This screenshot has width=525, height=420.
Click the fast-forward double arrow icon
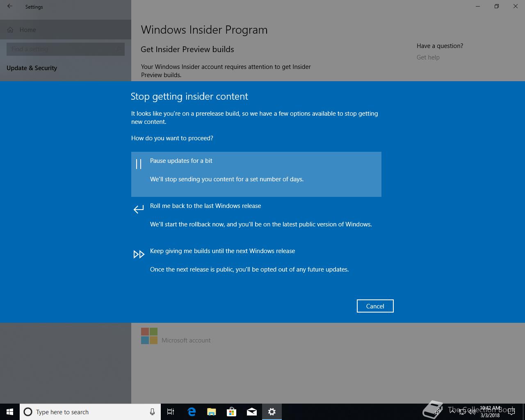(x=139, y=254)
